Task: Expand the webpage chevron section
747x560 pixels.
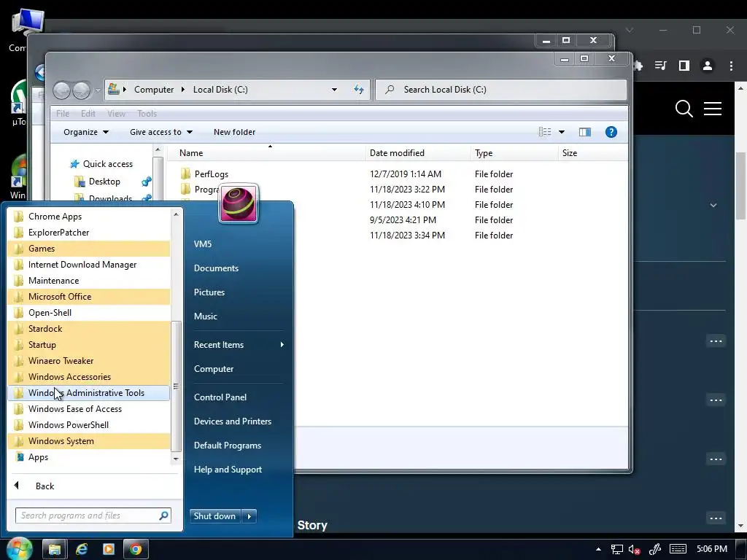Action: point(713,205)
